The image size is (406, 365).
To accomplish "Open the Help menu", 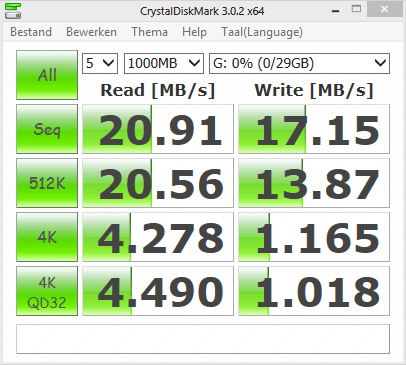I will [x=194, y=32].
